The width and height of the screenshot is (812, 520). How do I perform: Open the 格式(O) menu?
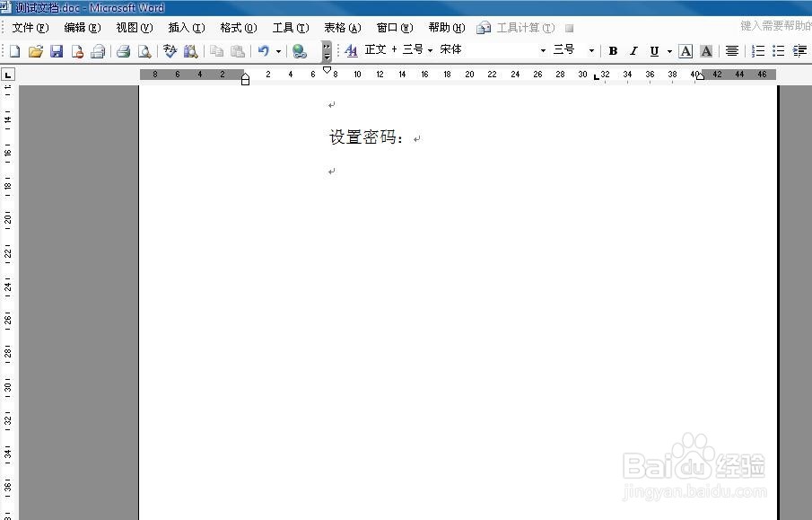[238, 28]
